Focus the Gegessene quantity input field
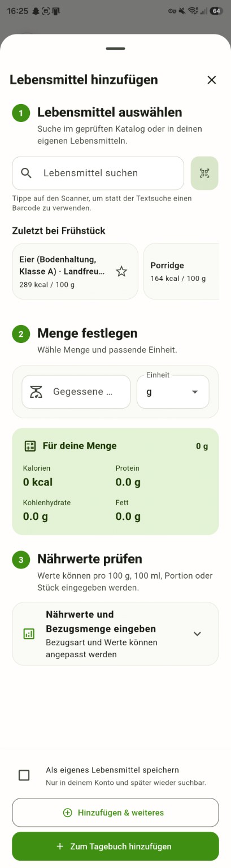The image size is (231, 868). point(76,392)
